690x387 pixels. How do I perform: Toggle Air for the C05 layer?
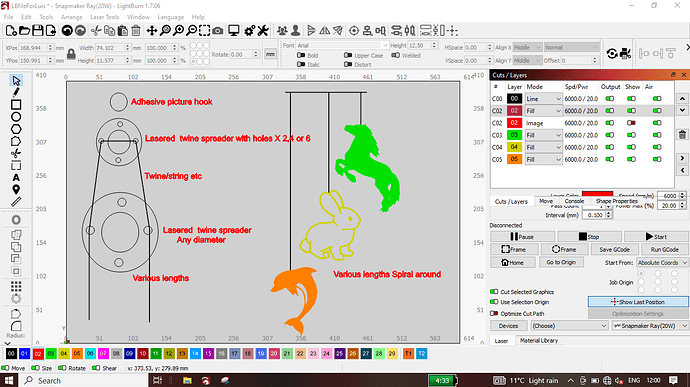pyautogui.click(x=657, y=159)
